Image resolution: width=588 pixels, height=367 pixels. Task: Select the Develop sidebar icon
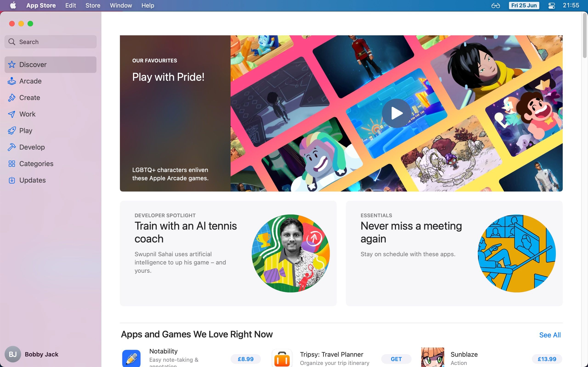click(x=12, y=147)
